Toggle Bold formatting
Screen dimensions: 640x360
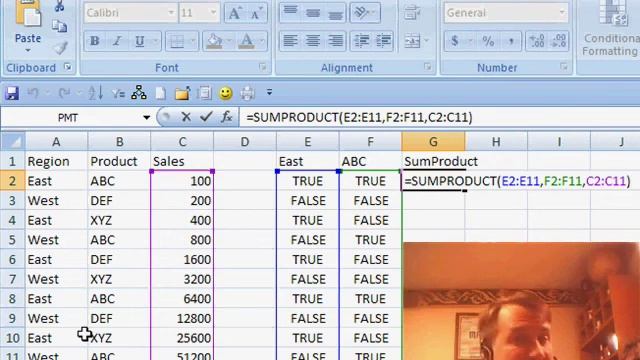pyautogui.click(x=94, y=41)
